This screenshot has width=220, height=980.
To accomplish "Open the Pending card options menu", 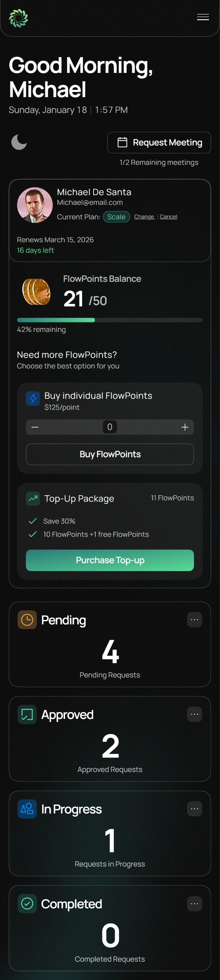I will [x=194, y=620].
